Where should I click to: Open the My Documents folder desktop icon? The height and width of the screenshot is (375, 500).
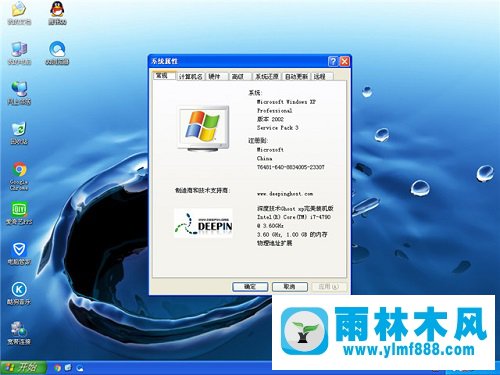pos(19,13)
